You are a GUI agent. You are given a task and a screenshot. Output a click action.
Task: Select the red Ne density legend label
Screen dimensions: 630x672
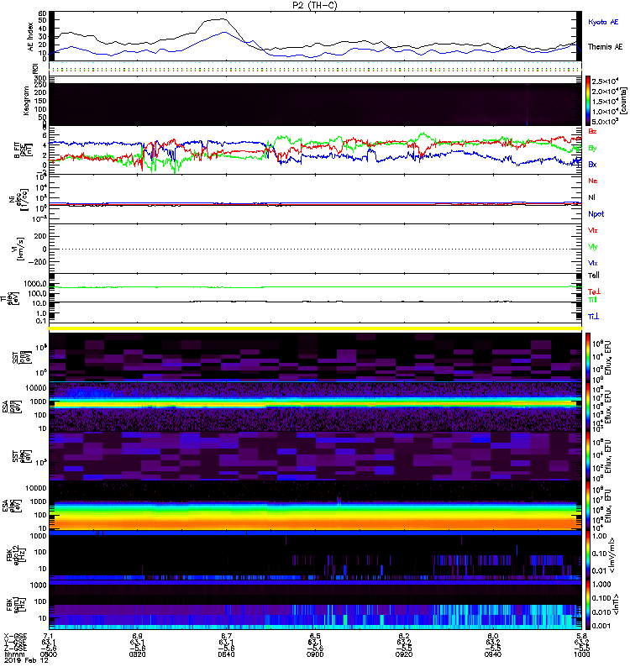pos(593,181)
